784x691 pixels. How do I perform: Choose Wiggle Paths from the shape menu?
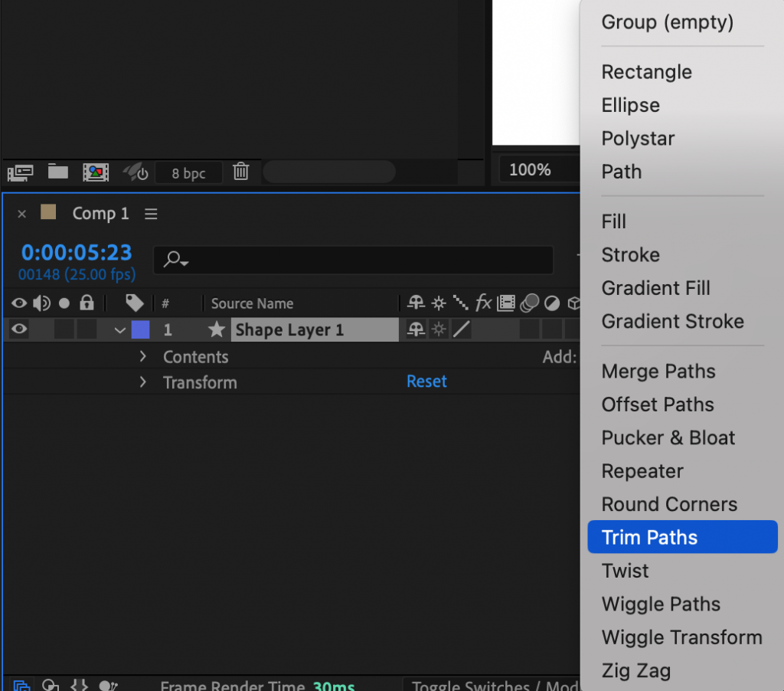[660, 604]
